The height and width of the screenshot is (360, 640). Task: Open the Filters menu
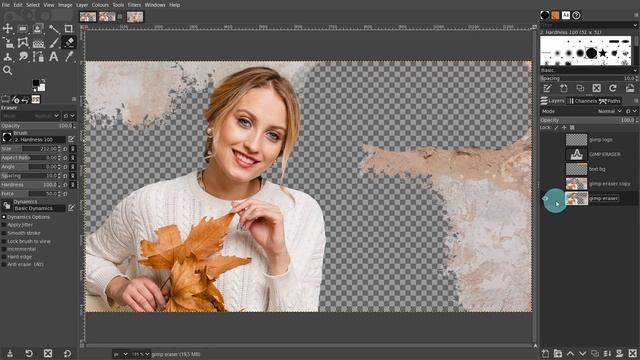click(134, 5)
